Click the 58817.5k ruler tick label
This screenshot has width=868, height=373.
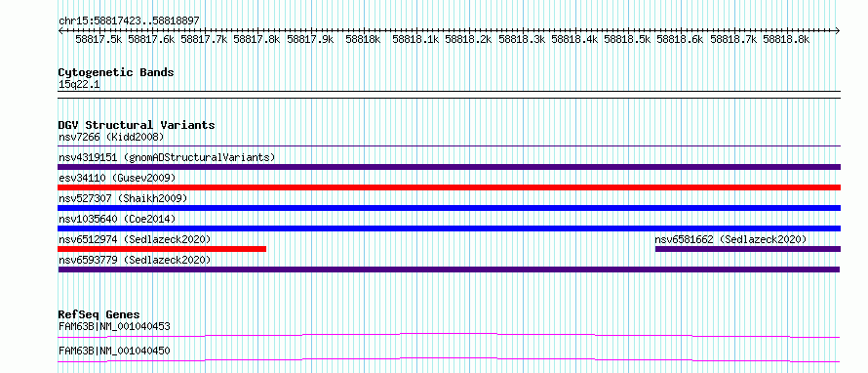click(99, 39)
